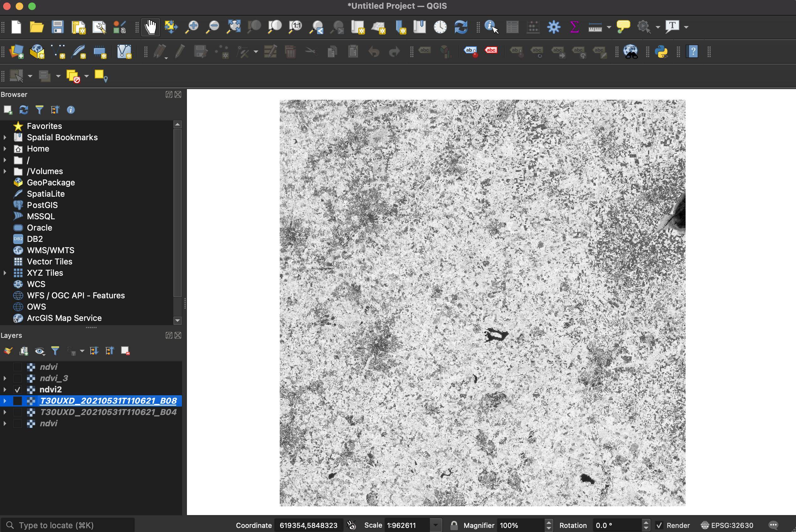Image resolution: width=796 pixels, height=532 pixels.
Task: Select the Pan Map hand tool
Action: pyautogui.click(x=150, y=27)
